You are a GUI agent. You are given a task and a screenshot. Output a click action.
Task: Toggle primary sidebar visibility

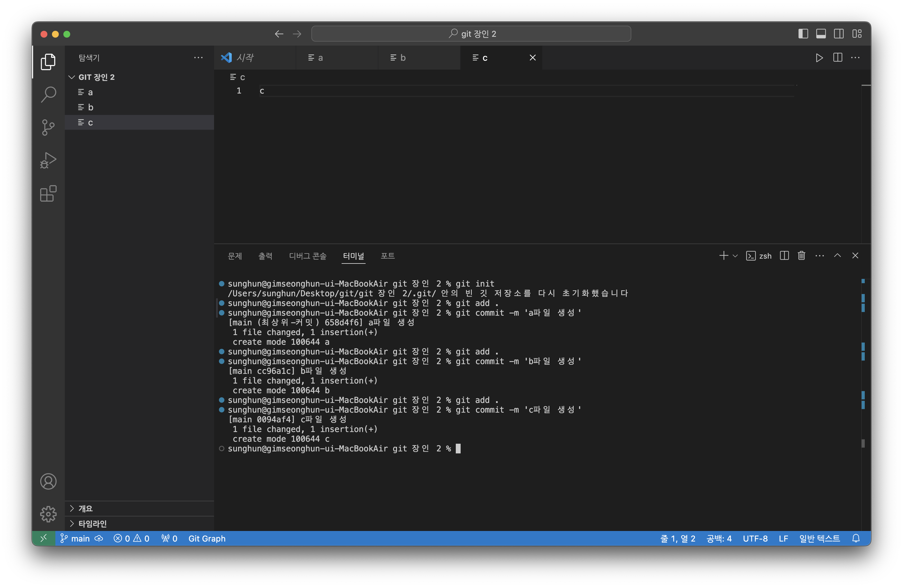pos(803,34)
